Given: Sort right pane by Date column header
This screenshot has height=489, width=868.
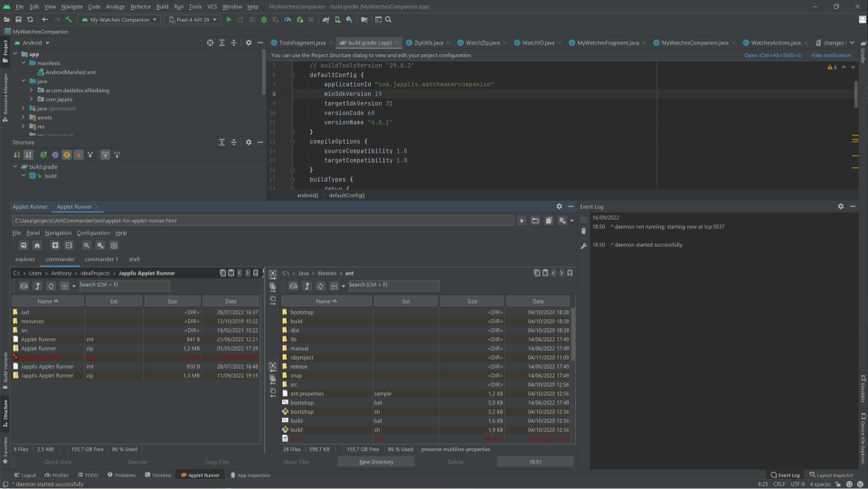Looking at the screenshot, I should (x=537, y=302).
